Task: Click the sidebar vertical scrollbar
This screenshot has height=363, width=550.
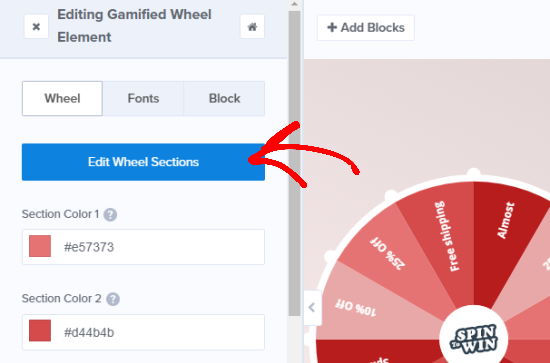Action: [295, 163]
